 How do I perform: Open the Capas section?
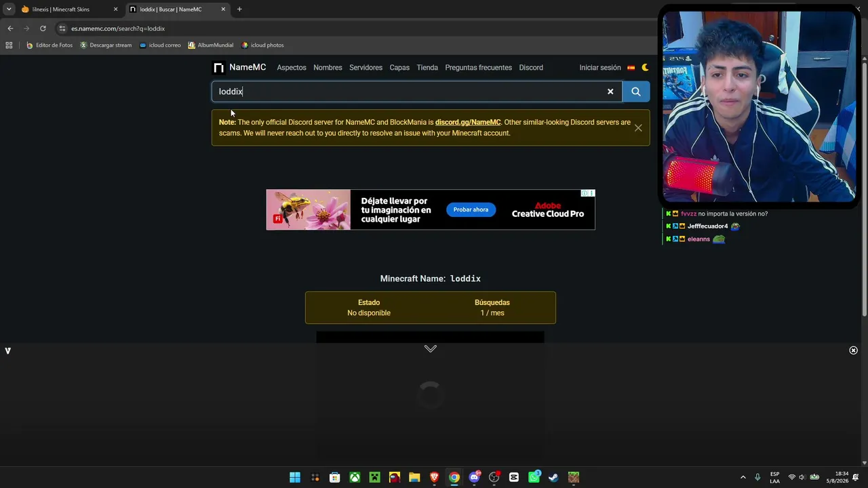tap(399, 68)
